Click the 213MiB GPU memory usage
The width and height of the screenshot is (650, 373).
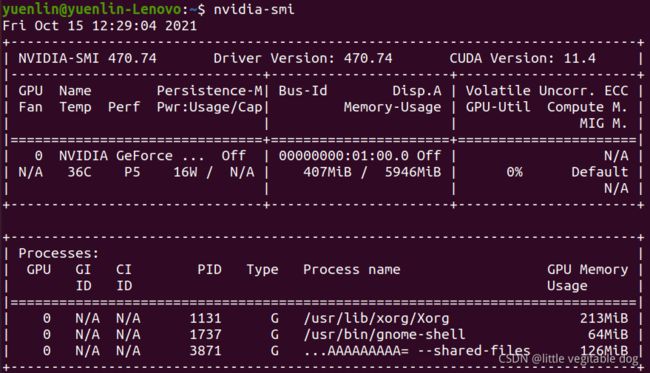[x=604, y=318]
